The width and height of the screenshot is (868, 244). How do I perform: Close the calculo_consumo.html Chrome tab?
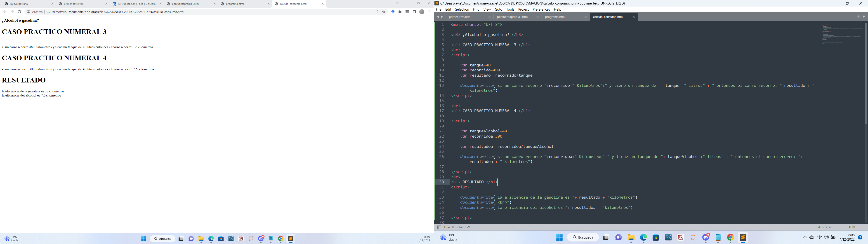[323, 4]
